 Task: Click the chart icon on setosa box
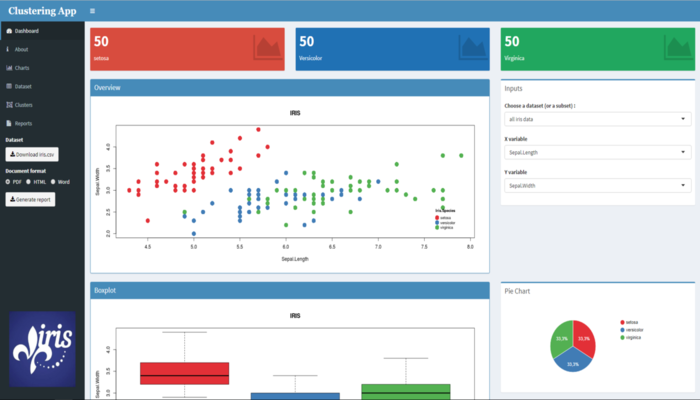click(x=267, y=46)
